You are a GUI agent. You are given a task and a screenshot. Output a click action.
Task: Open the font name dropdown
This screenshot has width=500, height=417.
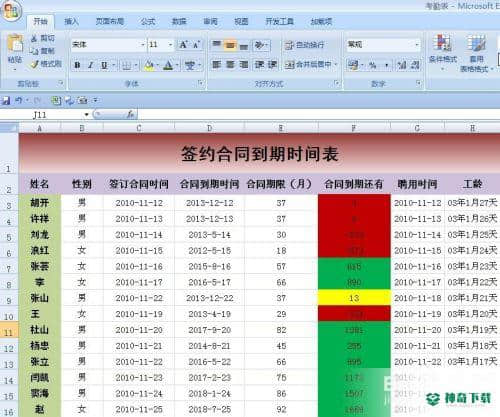click(x=142, y=45)
